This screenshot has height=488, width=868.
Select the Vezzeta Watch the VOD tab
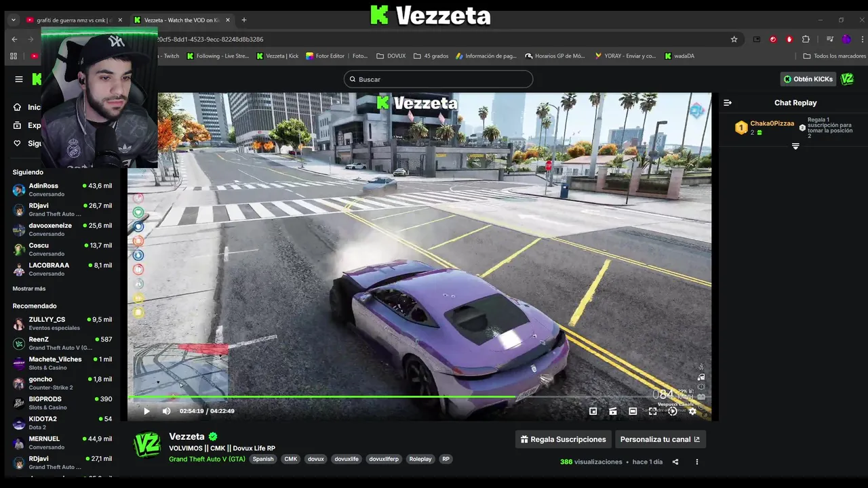[x=180, y=20]
